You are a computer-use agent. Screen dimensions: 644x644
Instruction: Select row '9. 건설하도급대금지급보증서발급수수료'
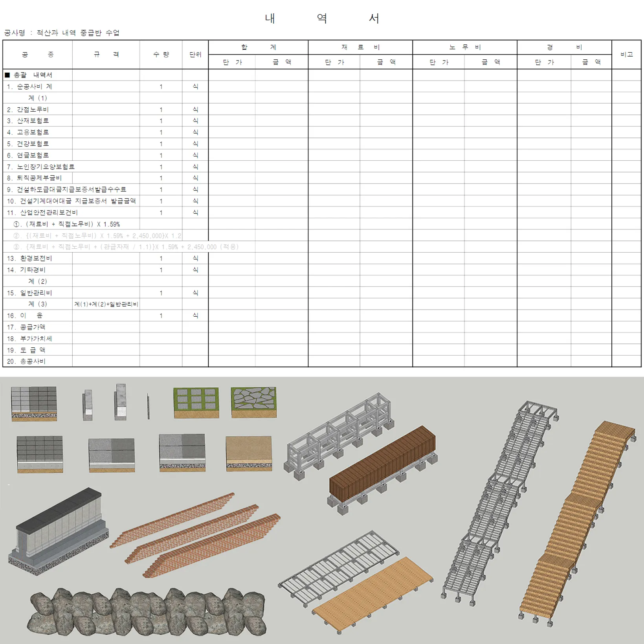(322, 189)
